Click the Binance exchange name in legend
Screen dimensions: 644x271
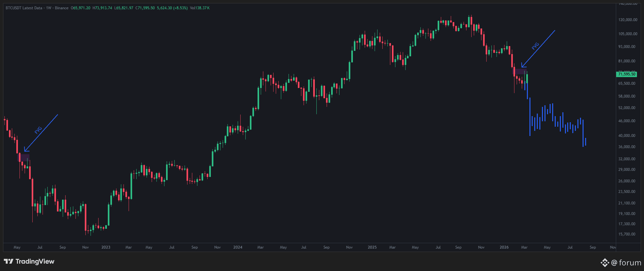pos(62,8)
